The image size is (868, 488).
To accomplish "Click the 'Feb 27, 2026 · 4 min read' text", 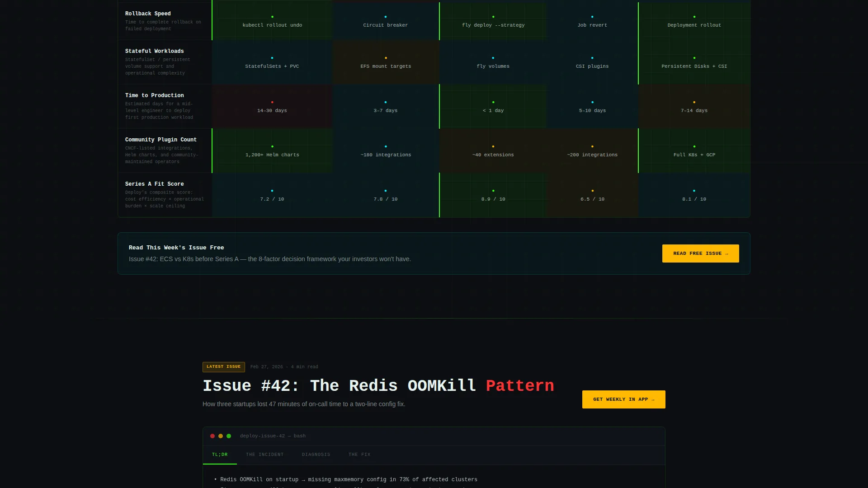I will click(284, 367).
